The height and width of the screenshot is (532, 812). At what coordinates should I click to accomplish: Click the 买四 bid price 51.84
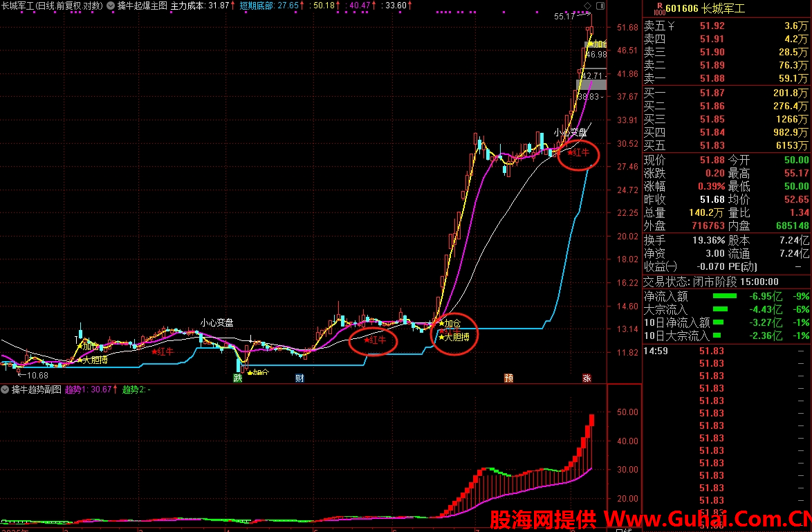[x=712, y=133]
